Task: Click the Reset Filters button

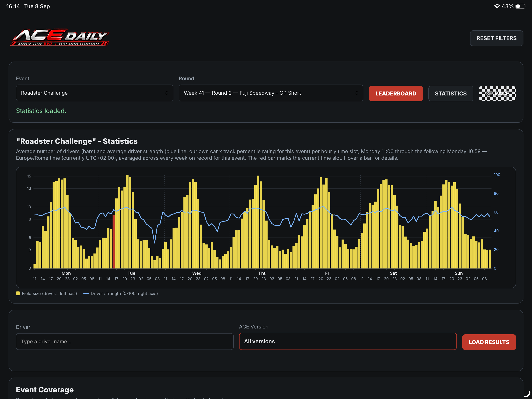Action: tap(496, 38)
